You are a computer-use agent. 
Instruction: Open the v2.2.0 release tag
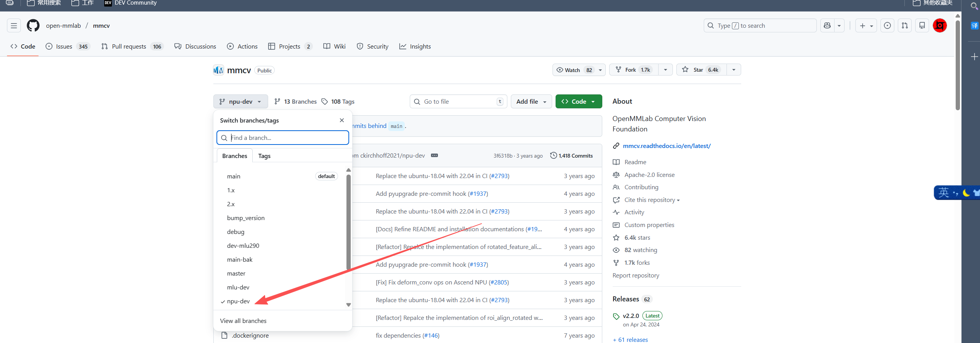point(631,316)
